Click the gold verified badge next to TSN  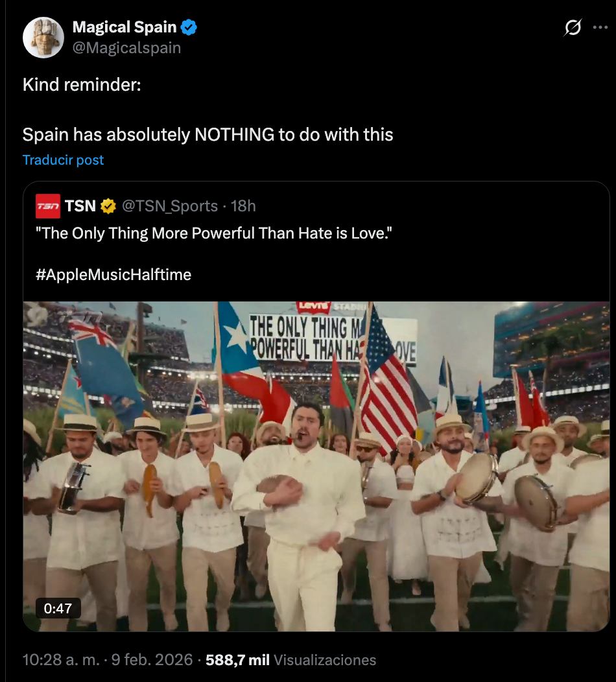pos(108,206)
